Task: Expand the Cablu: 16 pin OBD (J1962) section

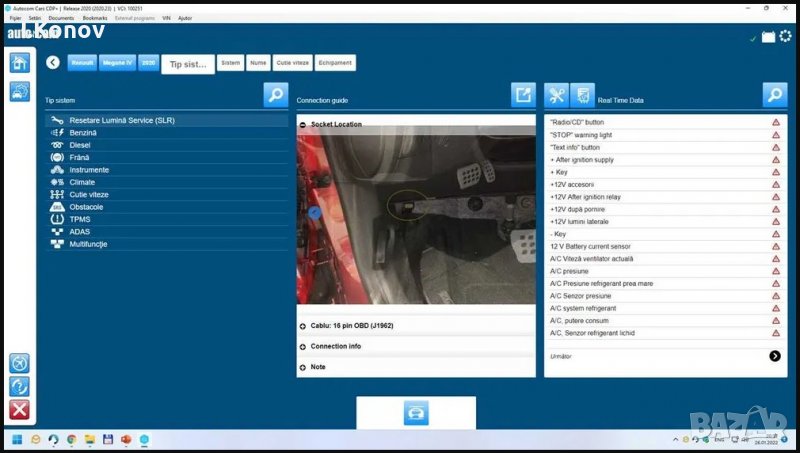Action: (303, 326)
